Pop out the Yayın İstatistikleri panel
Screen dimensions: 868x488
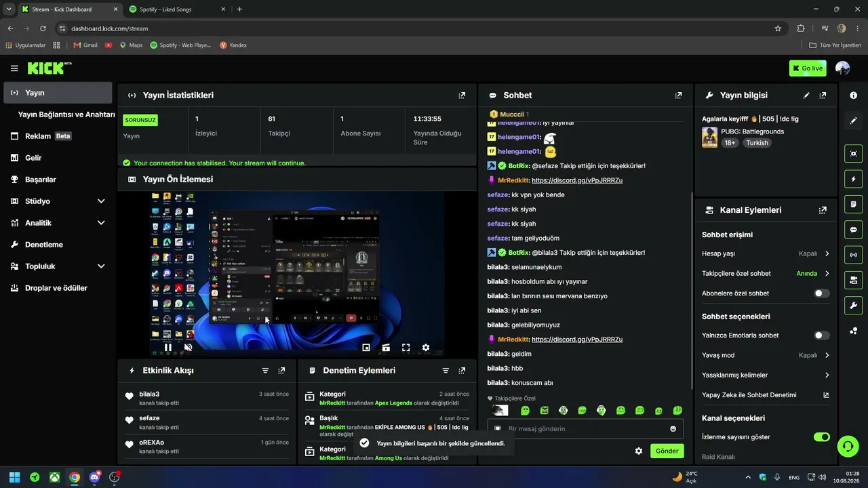(x=462, y=96)
